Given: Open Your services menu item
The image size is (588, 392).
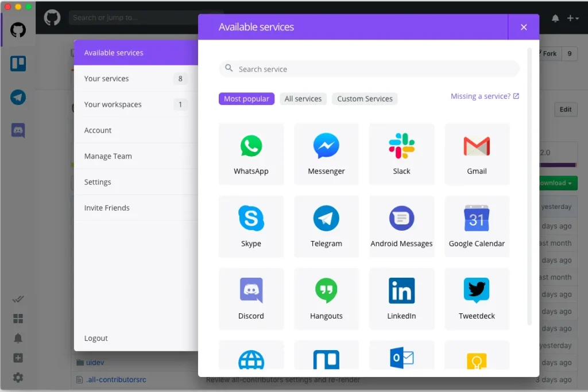Looking at the screenshot, I should pos(136,79).
